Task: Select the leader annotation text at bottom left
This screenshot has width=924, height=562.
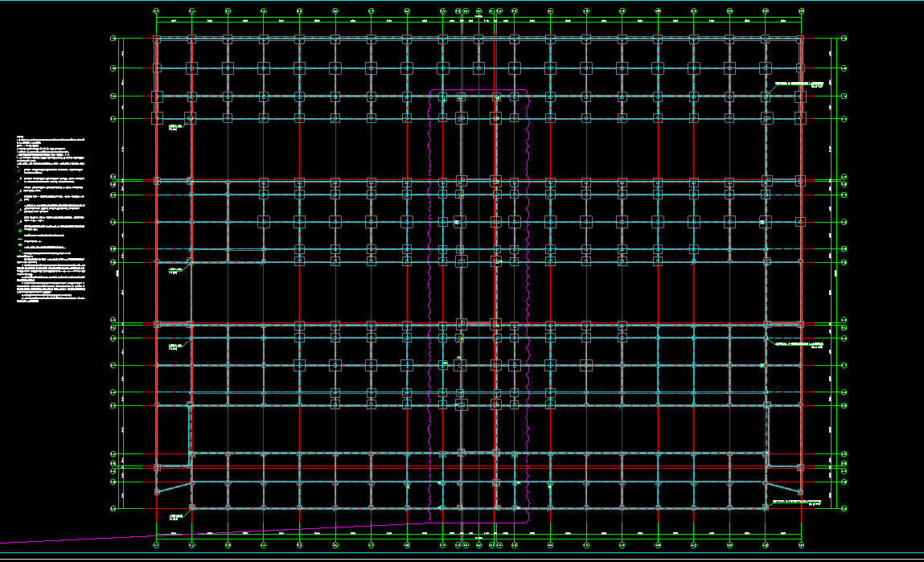Action: tap(175, 516)
